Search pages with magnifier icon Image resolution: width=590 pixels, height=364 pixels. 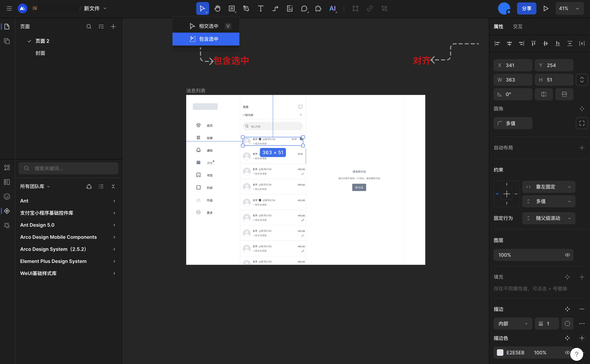click(x=89, y=27)
